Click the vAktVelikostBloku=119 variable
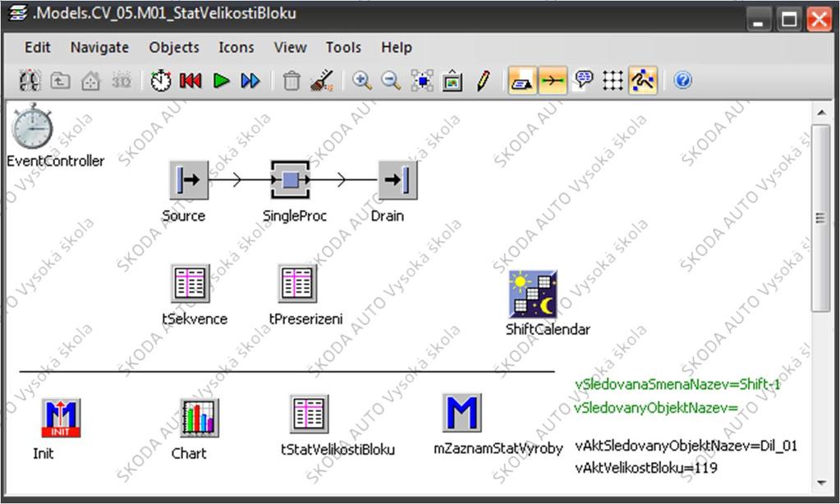The width and height of the screenshot is (840, 504). click(x=646, y=468)
